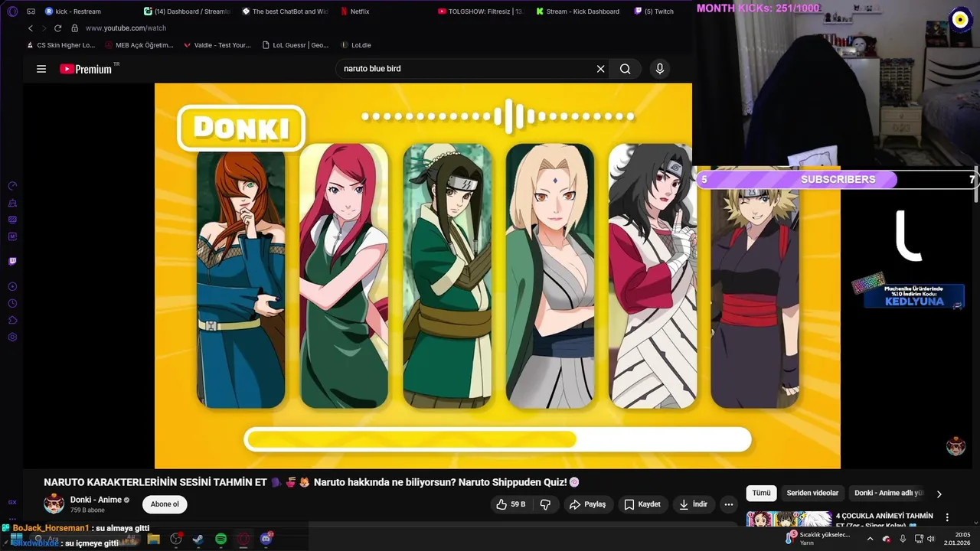The image size is (980, 551).
Task: Open the 'Valdle - Test Your...' bookmark
Action: point(217,45)
